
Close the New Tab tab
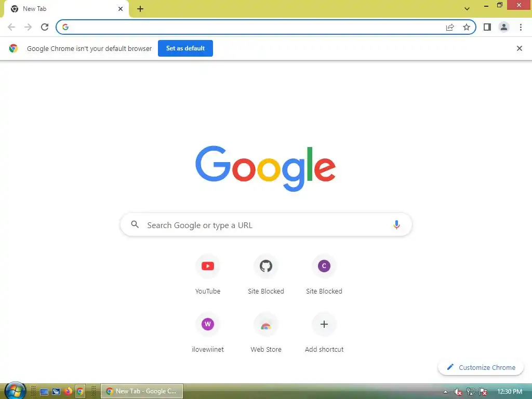click(121, 9)
